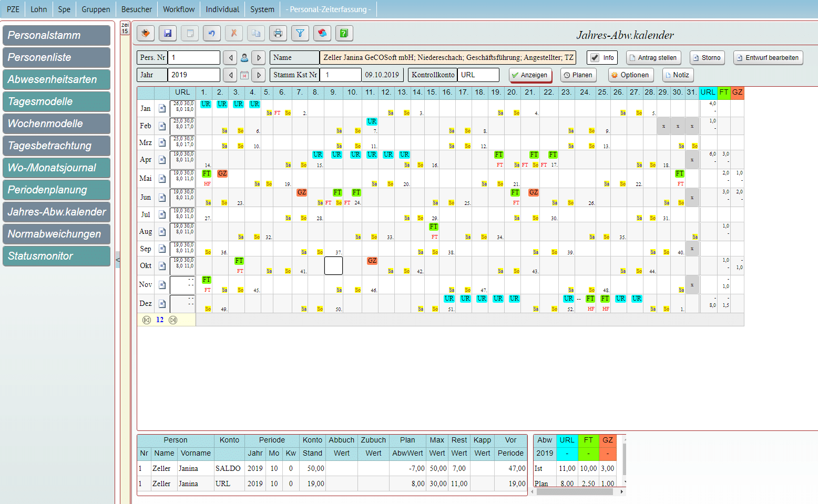This screenshot has width=818, height=504.
Task: Click page number 12 link
Action: tap(160, 320)
